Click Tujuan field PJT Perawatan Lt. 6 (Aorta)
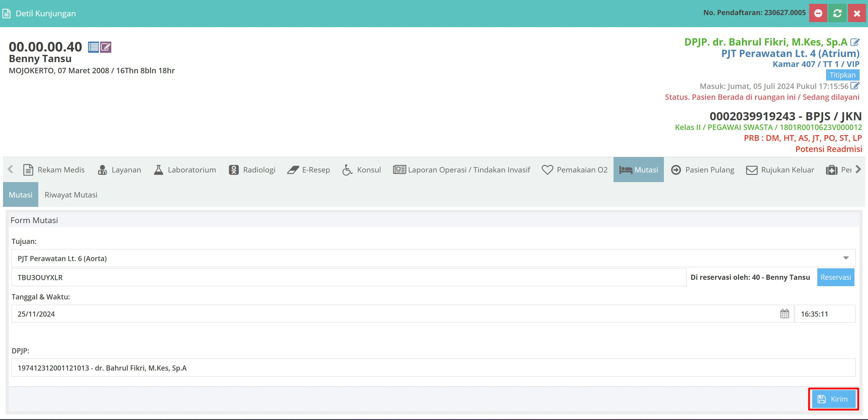 [x=433, y=258]
